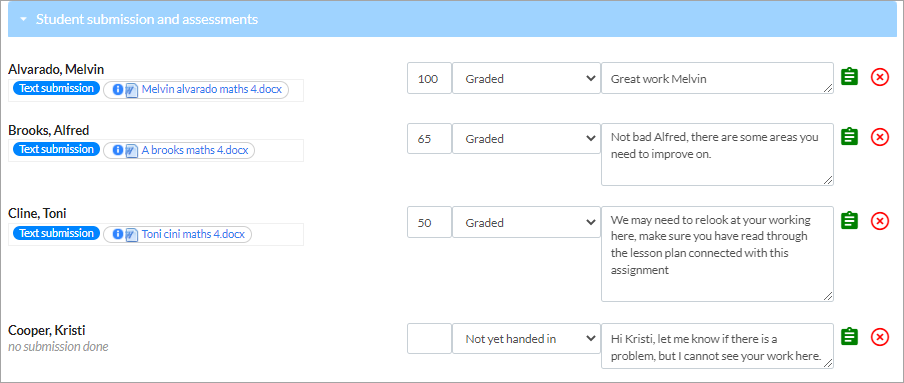This screenshot has height=383, width=904.
Task: Click green clipboard icon for Cooper, Kristi
Action: click(x=849, y=337)
